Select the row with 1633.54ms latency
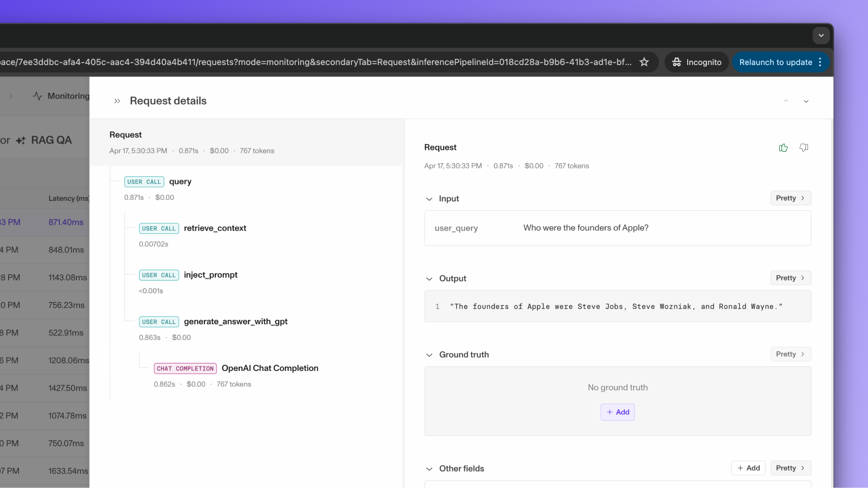Screen dimensions: 868x488 (x=45, y=471)
